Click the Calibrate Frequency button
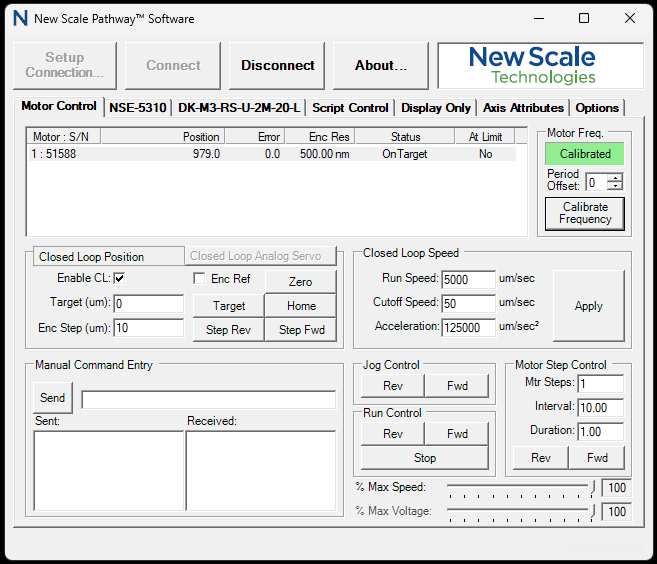The width and height of the screenshot is (657, 564). [x=585, y=213]
